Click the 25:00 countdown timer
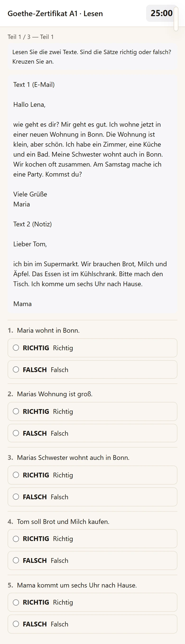This screenshot has height=644, width=185. click(x=162, y=13)
